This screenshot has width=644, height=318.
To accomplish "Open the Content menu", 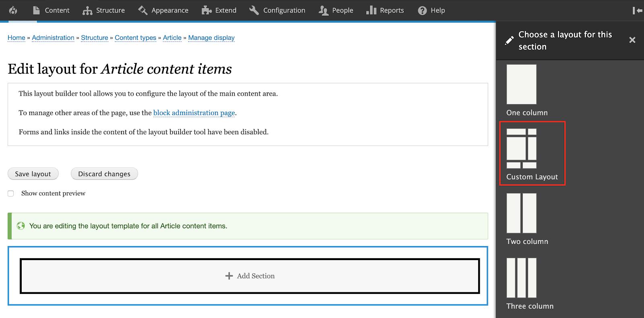I will tap(51, 10).
